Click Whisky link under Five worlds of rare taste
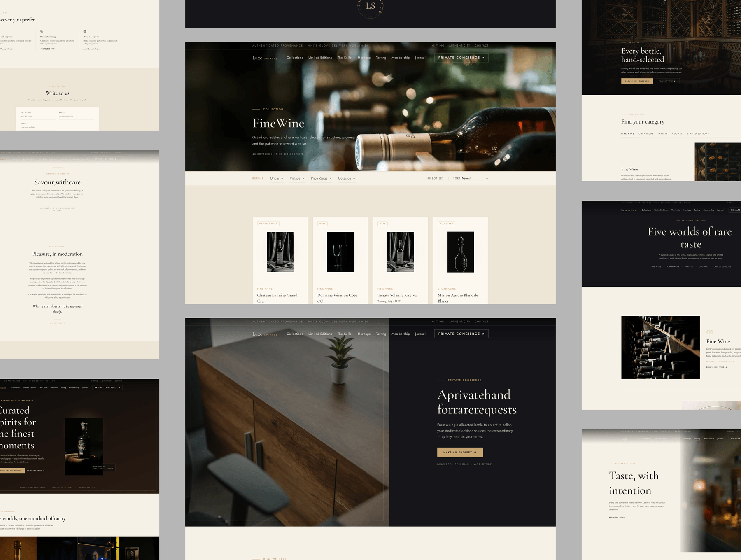The width and height of the screenshot is (741, 560). coord(689,267)
